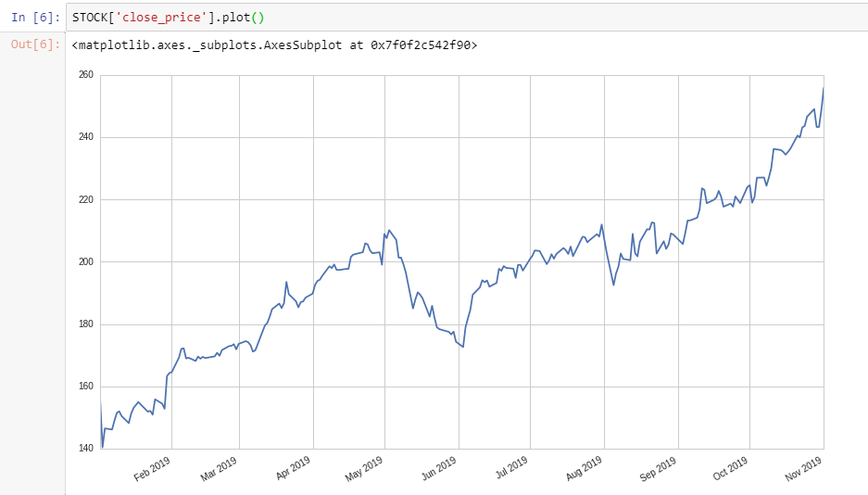Click the 180 y-axis label

(x=86, y=324)
